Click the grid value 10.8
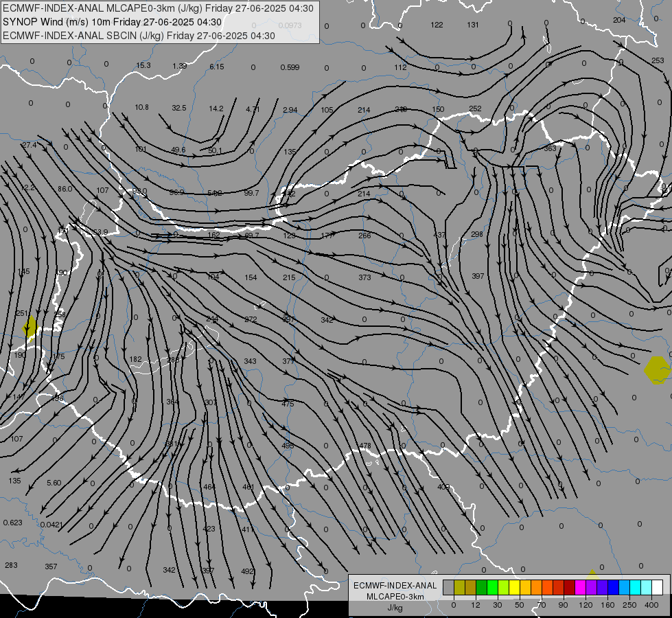 click(x=142, y=107)
